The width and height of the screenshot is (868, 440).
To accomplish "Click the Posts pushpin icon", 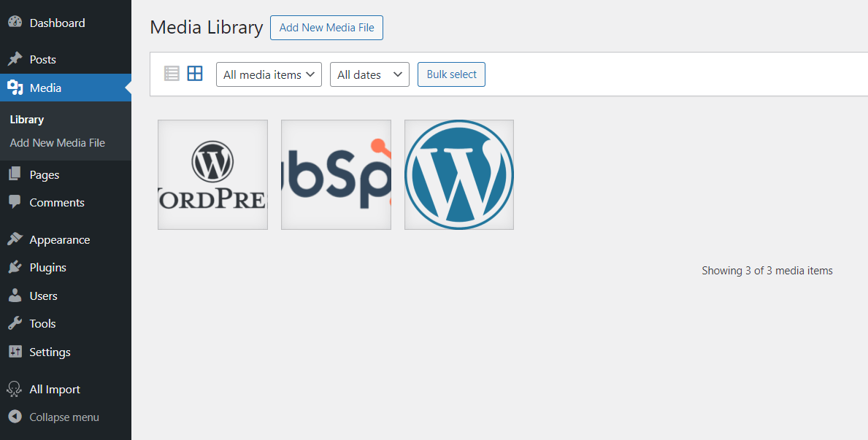I will click(15, 59).
